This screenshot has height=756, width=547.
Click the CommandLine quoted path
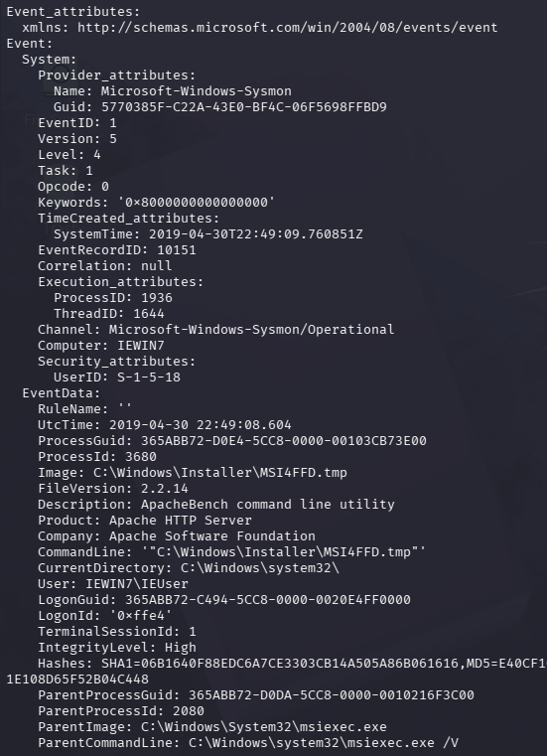click(x=283, y=552)
